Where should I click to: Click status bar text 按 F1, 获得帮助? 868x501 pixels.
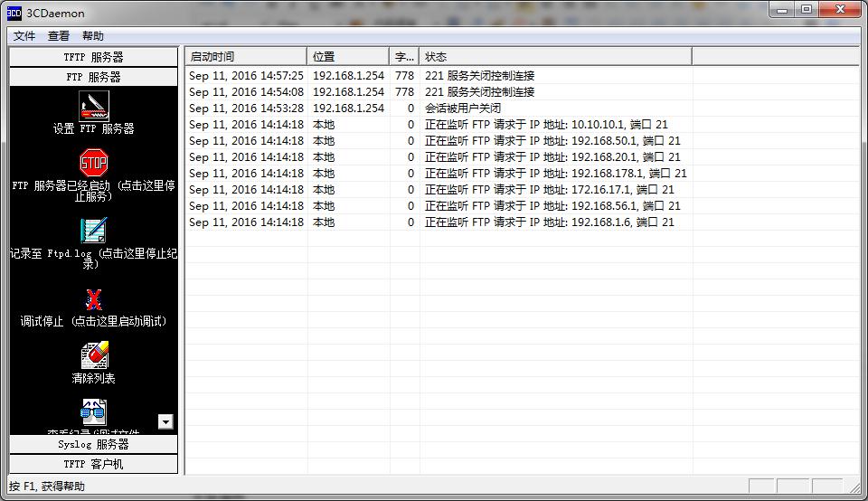tap(47, 486)
